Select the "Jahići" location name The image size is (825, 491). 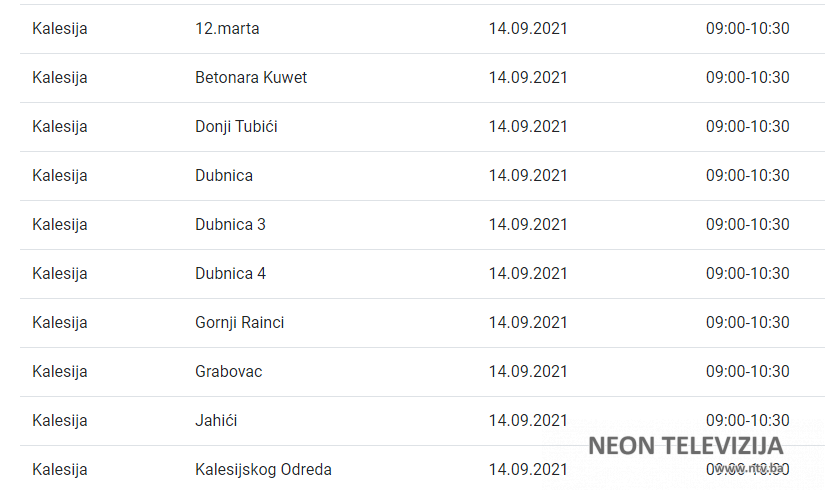pos(216,421)
